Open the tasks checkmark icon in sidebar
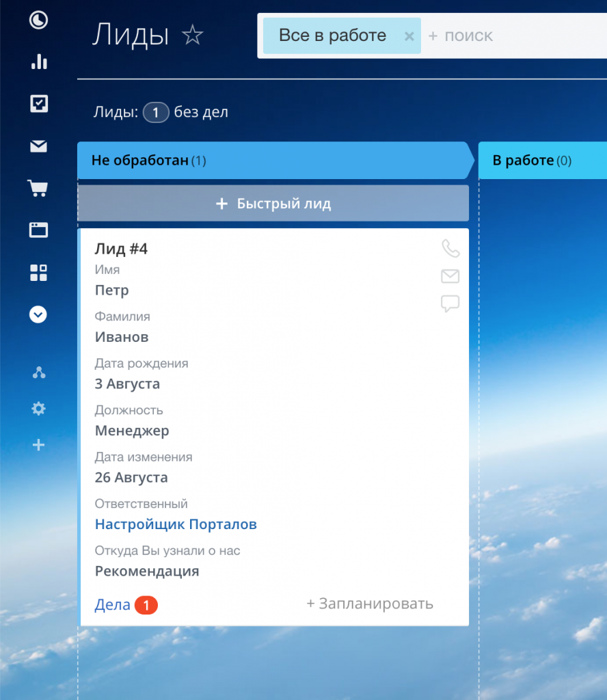607x700 pixels. 39,104
